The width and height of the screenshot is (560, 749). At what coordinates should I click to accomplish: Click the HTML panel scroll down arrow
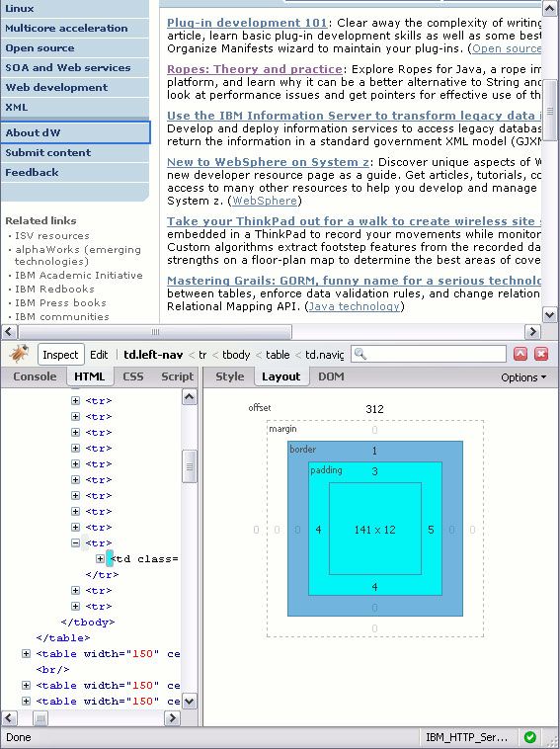tap(190, 702)
